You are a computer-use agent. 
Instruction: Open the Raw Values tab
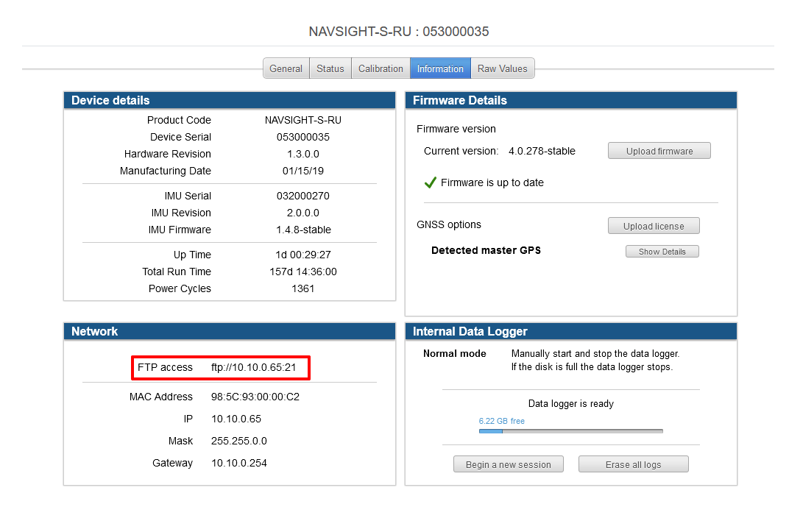point(503,68)
